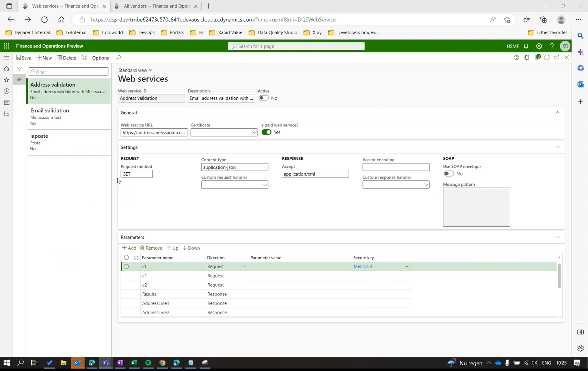Expand the navigation pane hamburger icon

point(6,58)
